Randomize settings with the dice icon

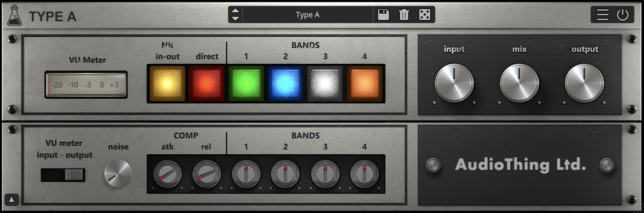(424, 15)
